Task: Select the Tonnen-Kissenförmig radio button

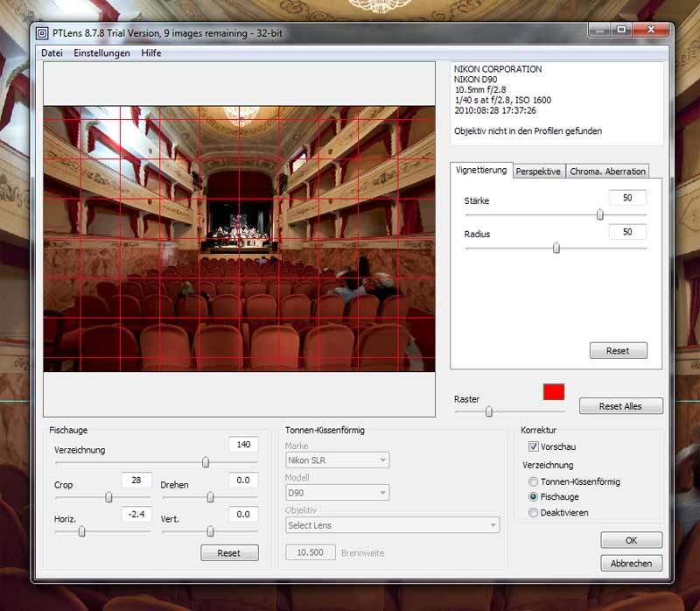Action: tap(534, 481)
